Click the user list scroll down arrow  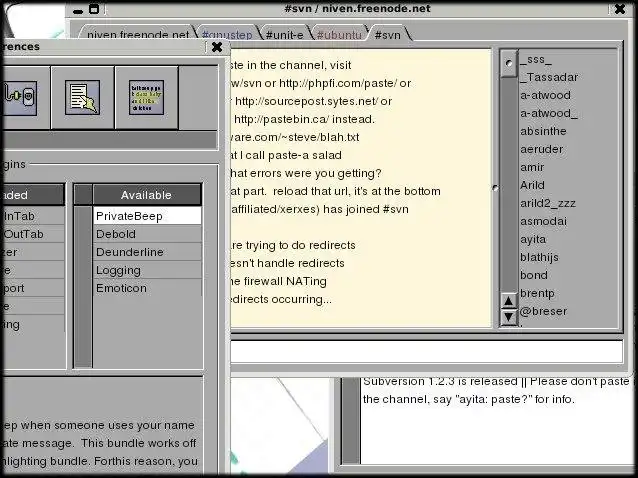point(508,317)
